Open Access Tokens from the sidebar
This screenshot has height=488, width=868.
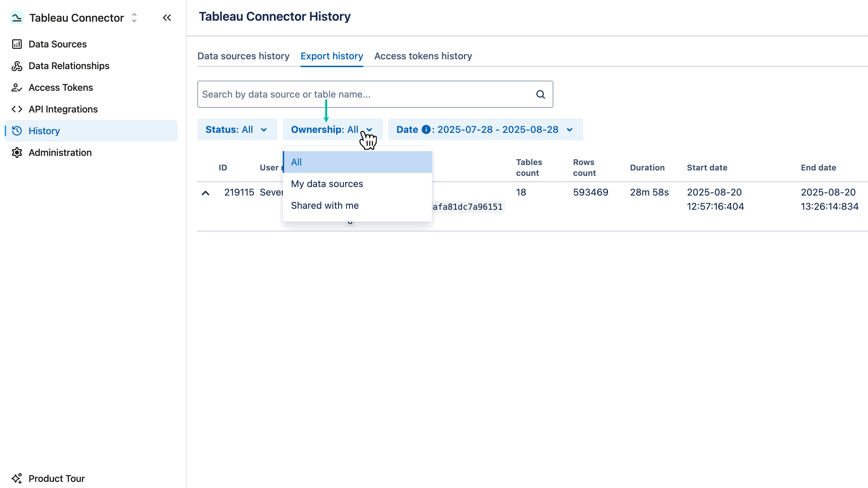[x=60, y=87]
